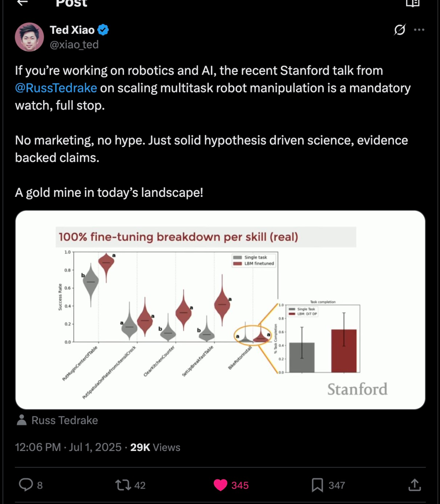
Task: Enlarge the fine-tuning breakdown chart image
Action: click(x=220, y=310)
